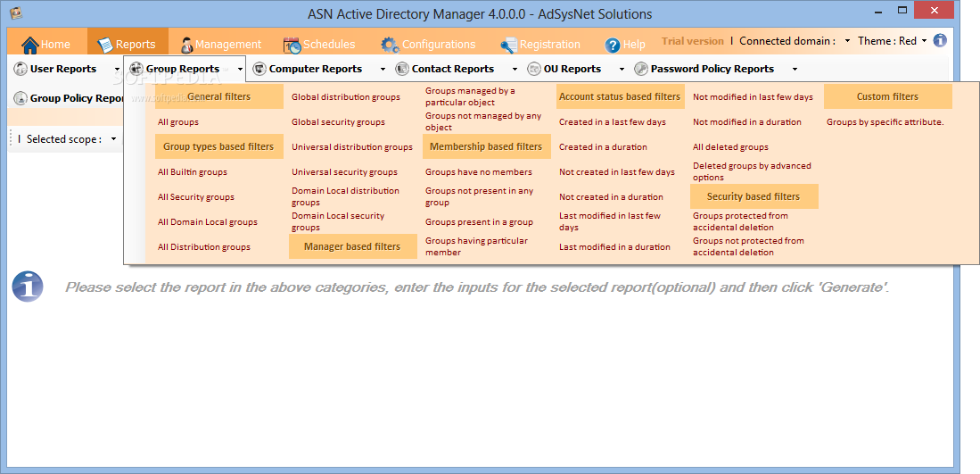Select Groups have no members
This screenshot has height=474, width=980.
point(479,172)
